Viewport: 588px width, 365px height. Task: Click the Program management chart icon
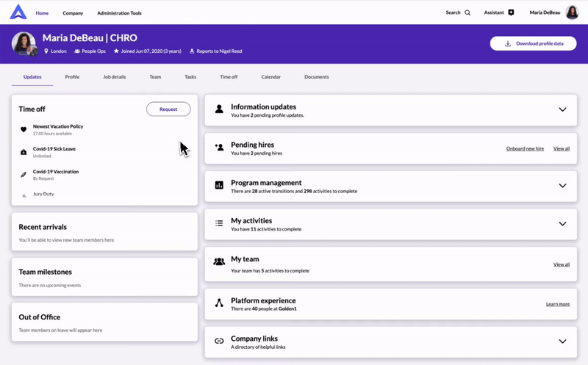(219, 186)
